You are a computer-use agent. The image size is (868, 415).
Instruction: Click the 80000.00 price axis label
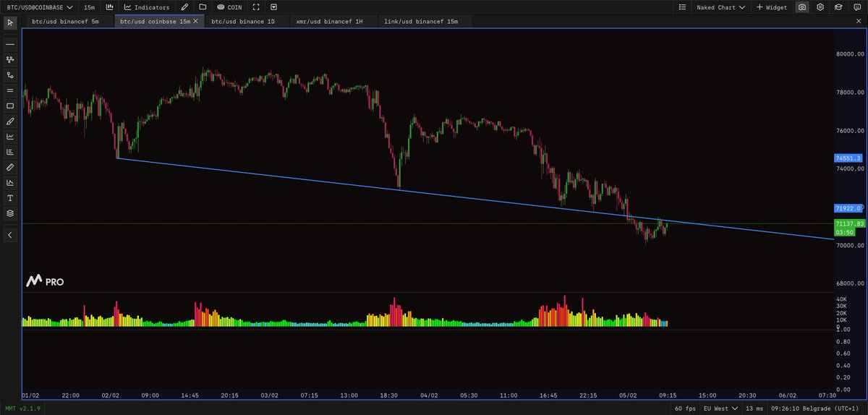pyautogui.click(x=850, y=54)
